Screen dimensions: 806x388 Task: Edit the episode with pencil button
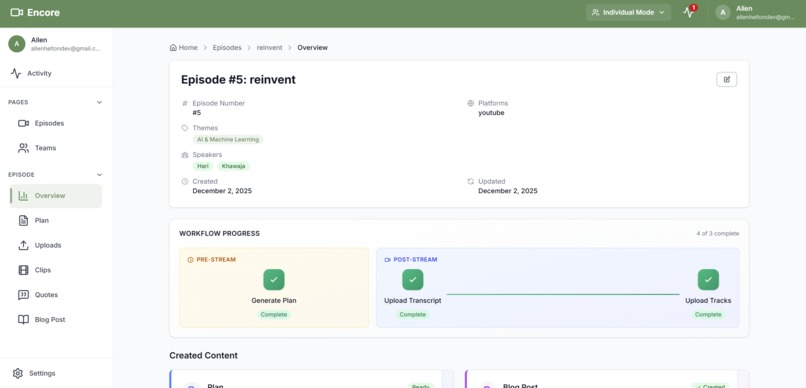[726, 80]
